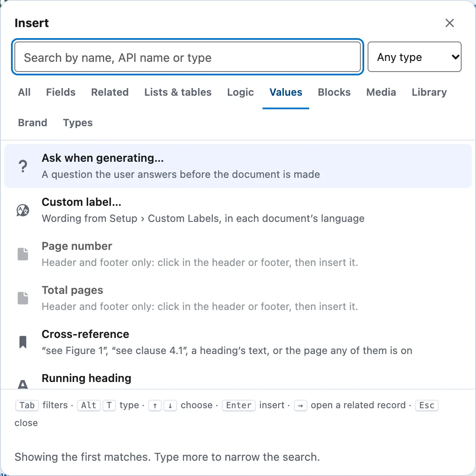This screenshot has width=476, height=476.
Task: Click the T key hint
Action: [109, 405]
